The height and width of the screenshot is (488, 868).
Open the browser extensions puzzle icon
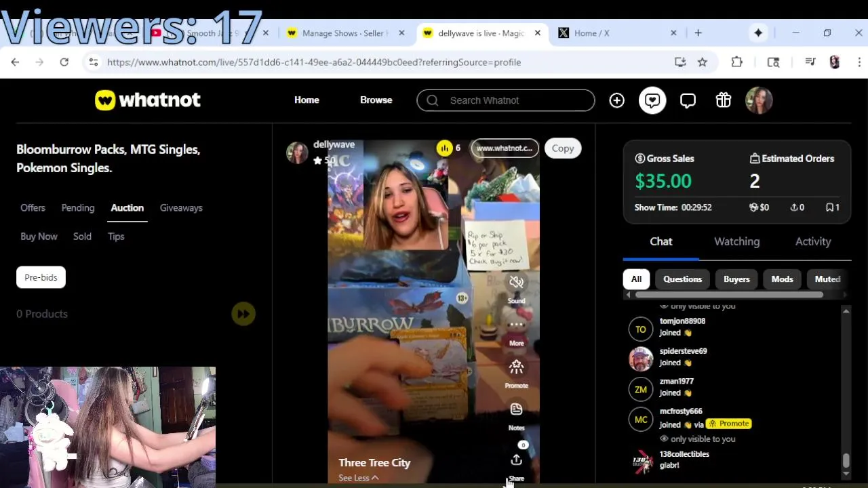coord(737,62)
